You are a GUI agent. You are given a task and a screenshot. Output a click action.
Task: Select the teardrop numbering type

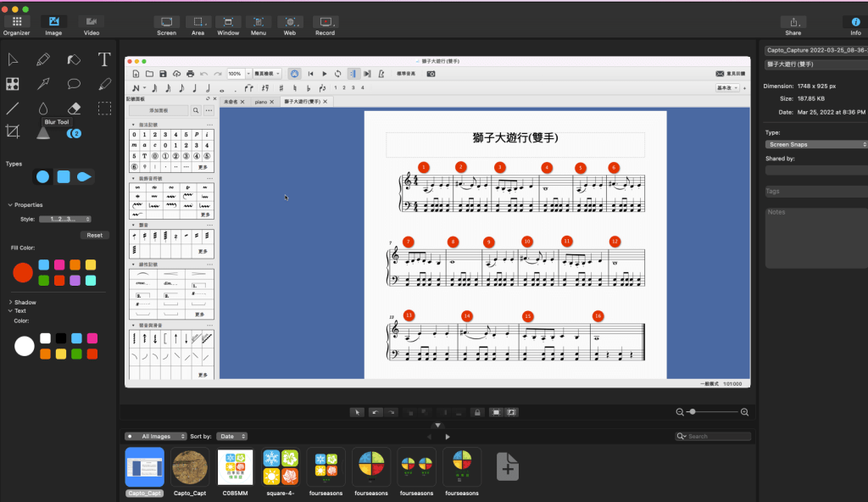tap(84, 176)
